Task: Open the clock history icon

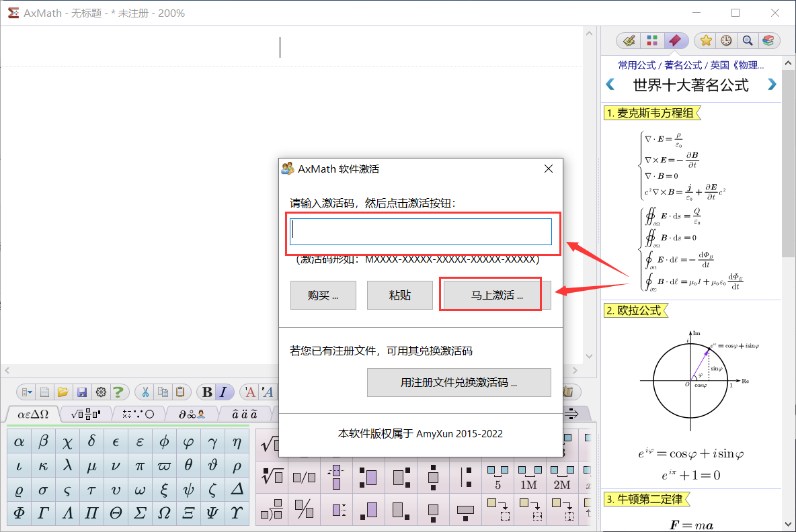Action: click(726, 41)
